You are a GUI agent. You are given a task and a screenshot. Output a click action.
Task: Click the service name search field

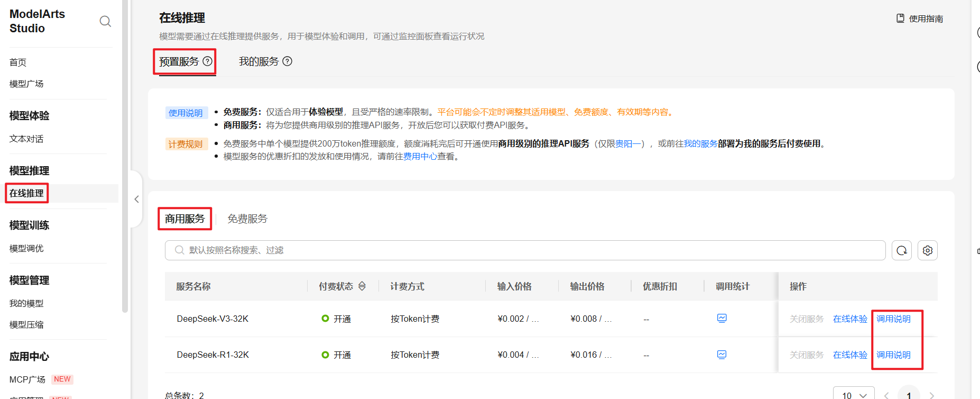pyautogui.click(x=525, y=250)
